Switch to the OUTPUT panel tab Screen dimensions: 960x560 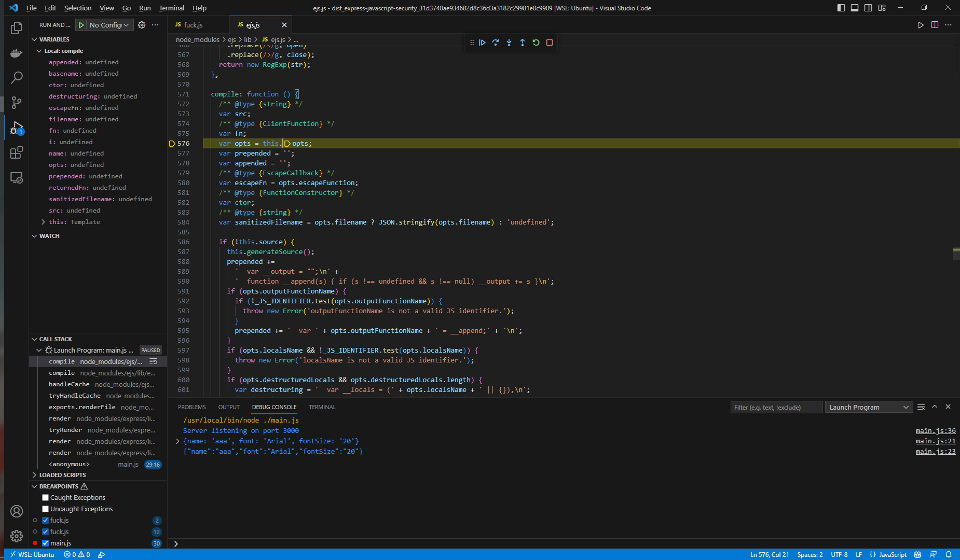(x=229, y=407)
